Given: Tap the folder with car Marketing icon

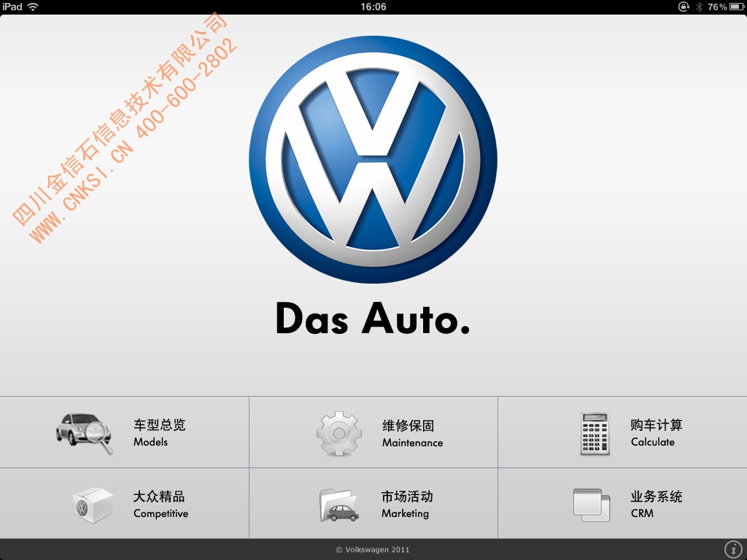Looking at the screenshot, I should point(339,505).
